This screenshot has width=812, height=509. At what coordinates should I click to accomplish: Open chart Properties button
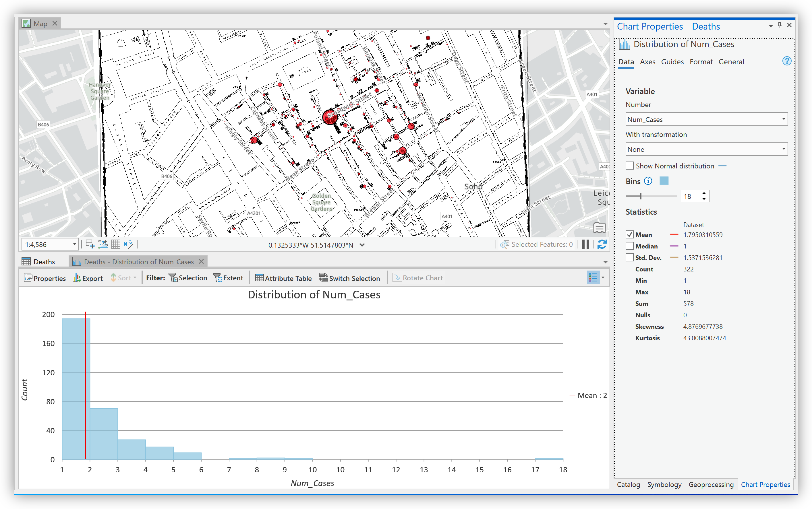pos(45,278)
